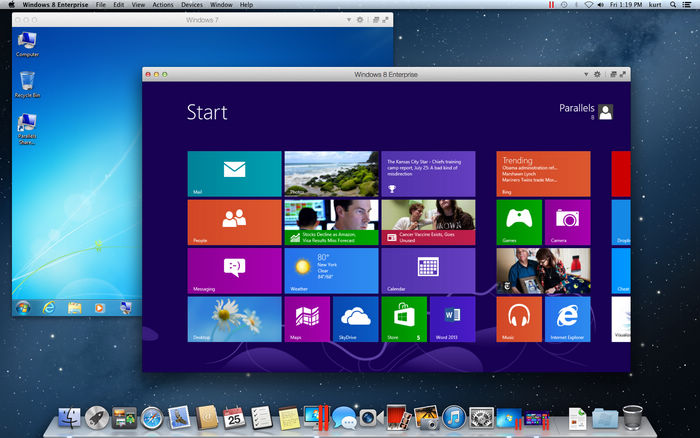Open the Maps tile
The height and width of the screenshot is (438, 700).
click(x=307, y=318)
